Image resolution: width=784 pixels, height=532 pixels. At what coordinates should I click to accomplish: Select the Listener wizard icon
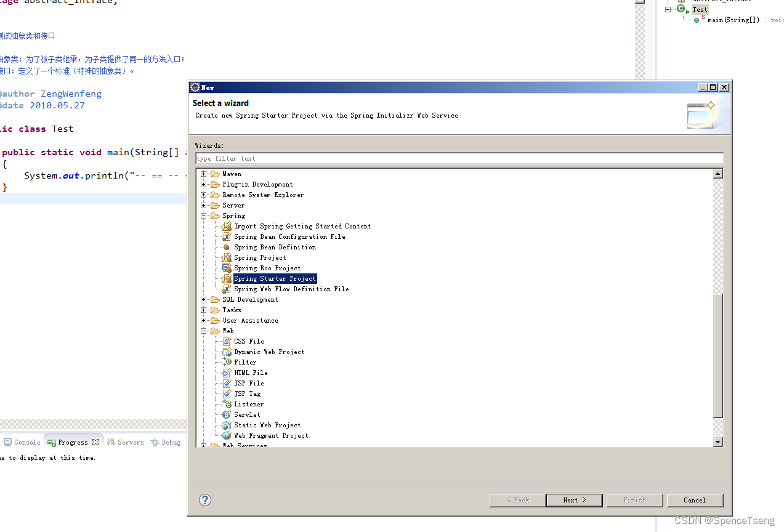point(227,404)
